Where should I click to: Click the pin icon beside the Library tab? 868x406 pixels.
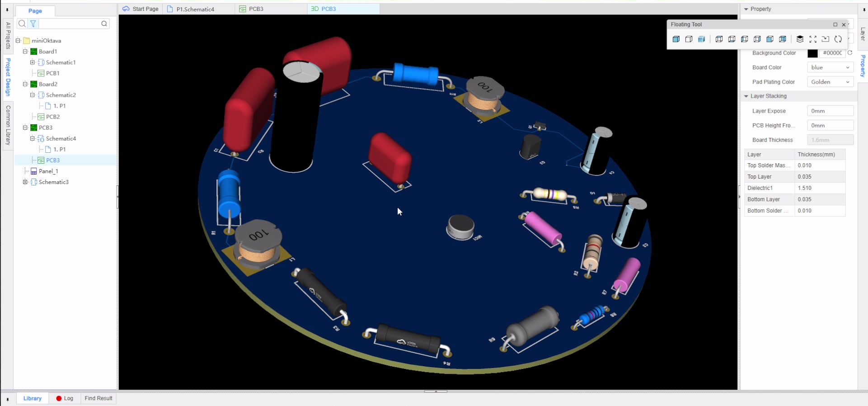[7, 399]
